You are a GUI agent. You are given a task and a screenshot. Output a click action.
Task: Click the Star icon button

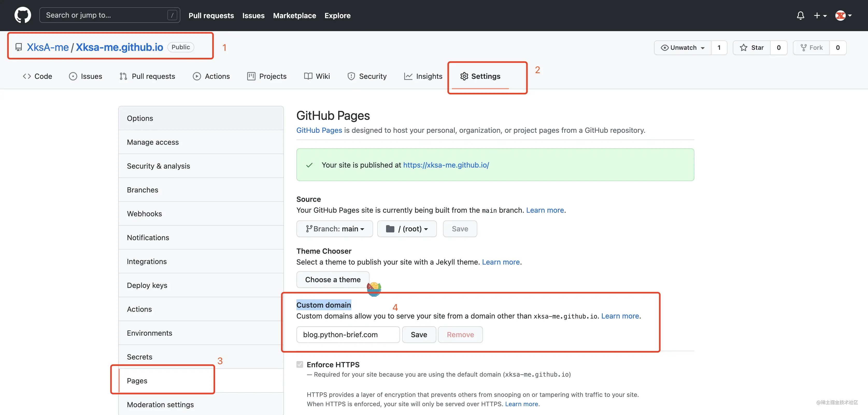[744, 47]
